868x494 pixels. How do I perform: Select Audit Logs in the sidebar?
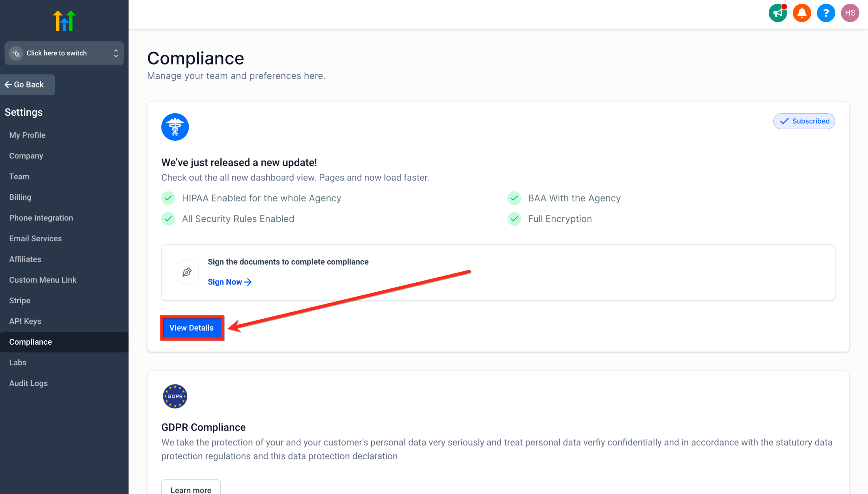pyautogui.click(x=28, y=383)
